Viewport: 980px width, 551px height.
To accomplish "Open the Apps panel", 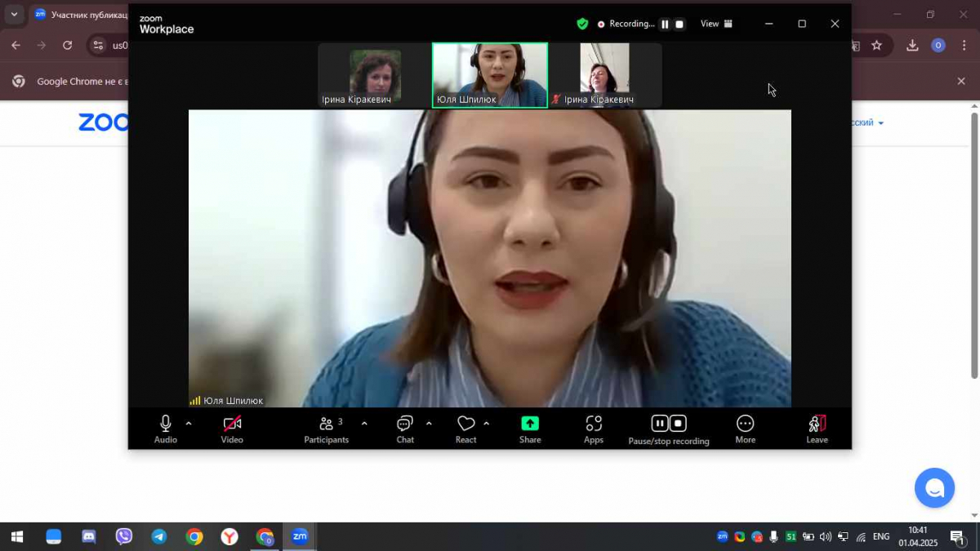I will point(594,429).
